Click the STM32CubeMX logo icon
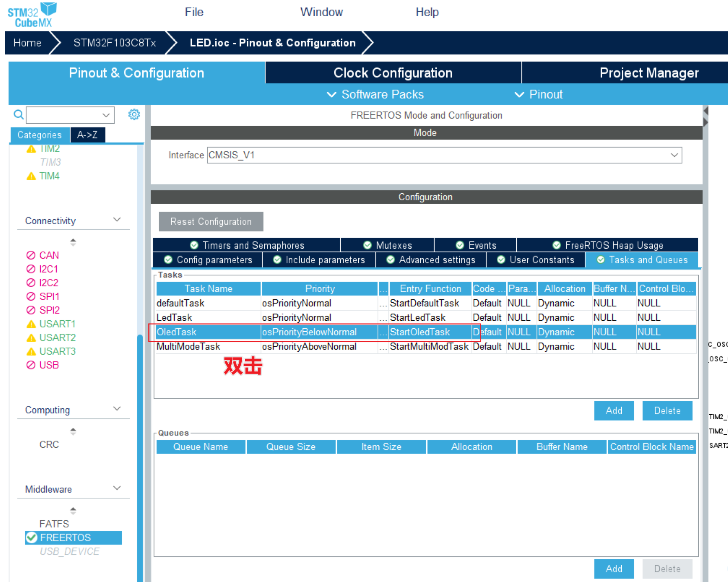 [x=32, y=15]
